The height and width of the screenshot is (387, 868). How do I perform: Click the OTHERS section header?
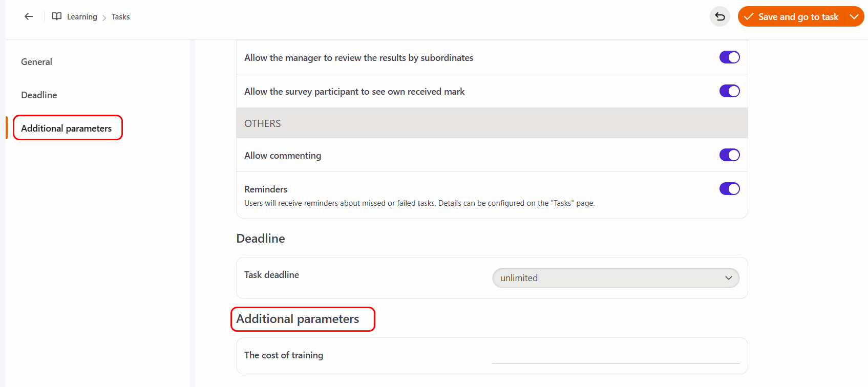[x=492, y=123]
